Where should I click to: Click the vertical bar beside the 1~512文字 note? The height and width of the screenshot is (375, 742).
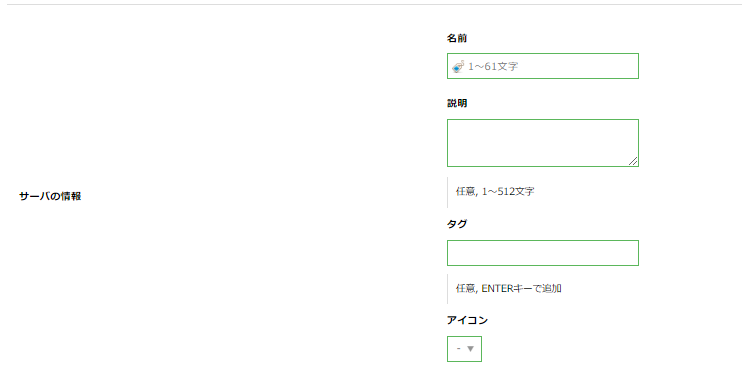[448, 192]
